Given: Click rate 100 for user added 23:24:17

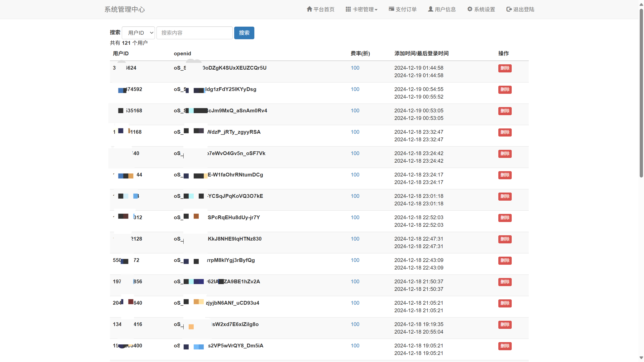Looking at the screenshot, I should pyautogui.click(x=355, y=175).
